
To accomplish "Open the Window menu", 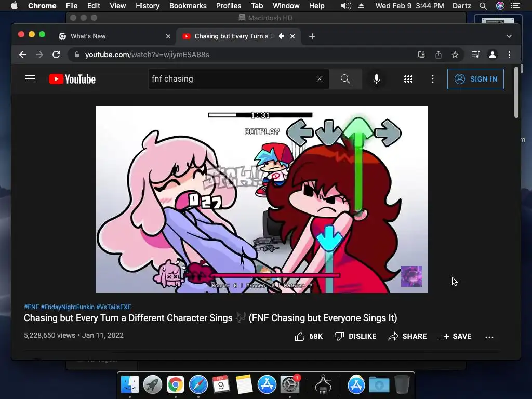I will [x=286, y=6].
